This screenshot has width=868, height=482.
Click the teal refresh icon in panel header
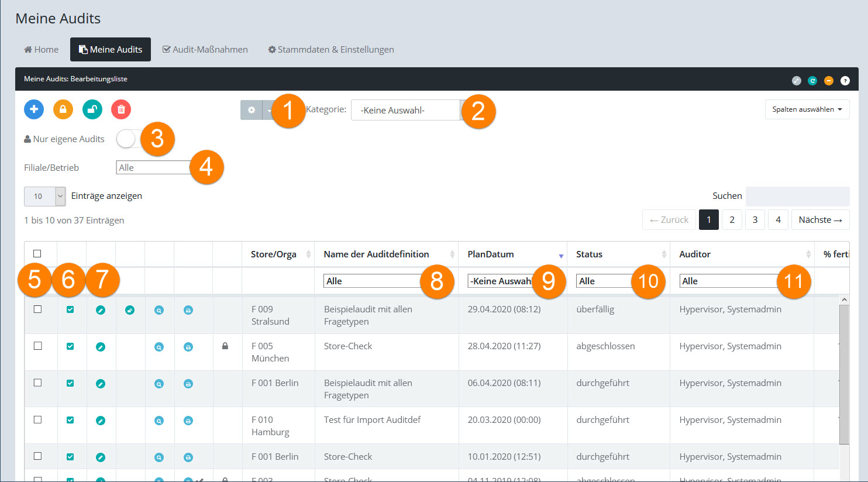pyautogui.click(x=812, y=81)
